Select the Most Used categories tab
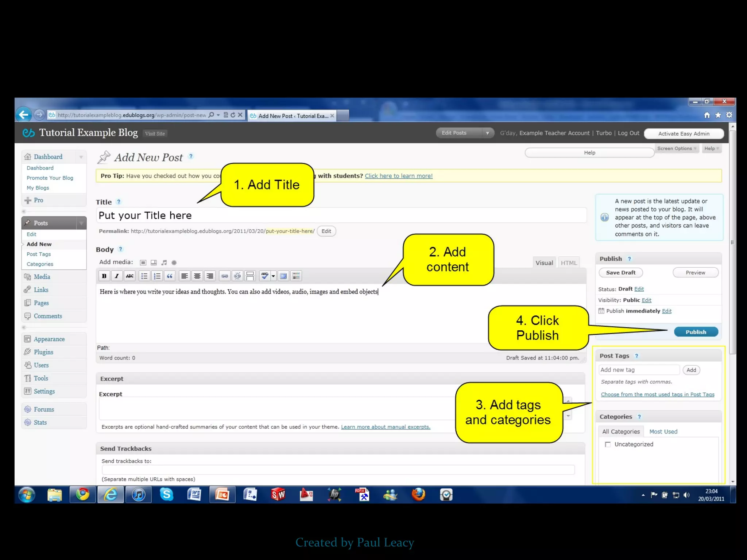747x560 pixels. (663, 431)
